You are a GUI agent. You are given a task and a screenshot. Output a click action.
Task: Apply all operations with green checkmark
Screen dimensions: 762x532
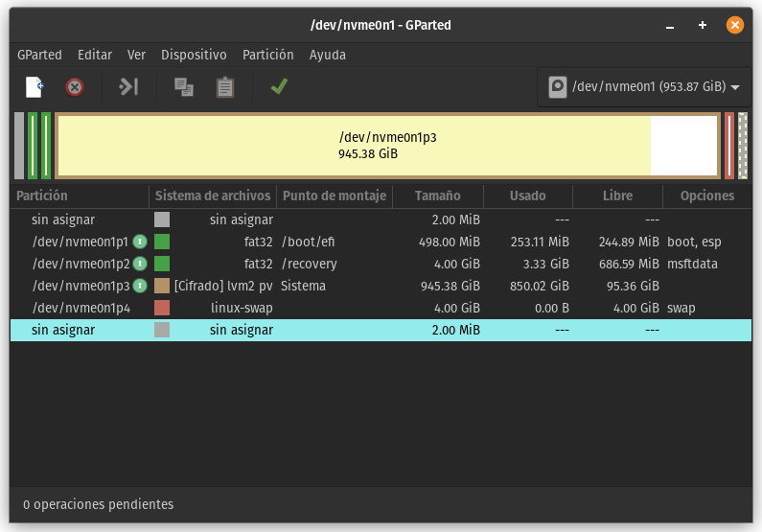(x=280, y=86)
